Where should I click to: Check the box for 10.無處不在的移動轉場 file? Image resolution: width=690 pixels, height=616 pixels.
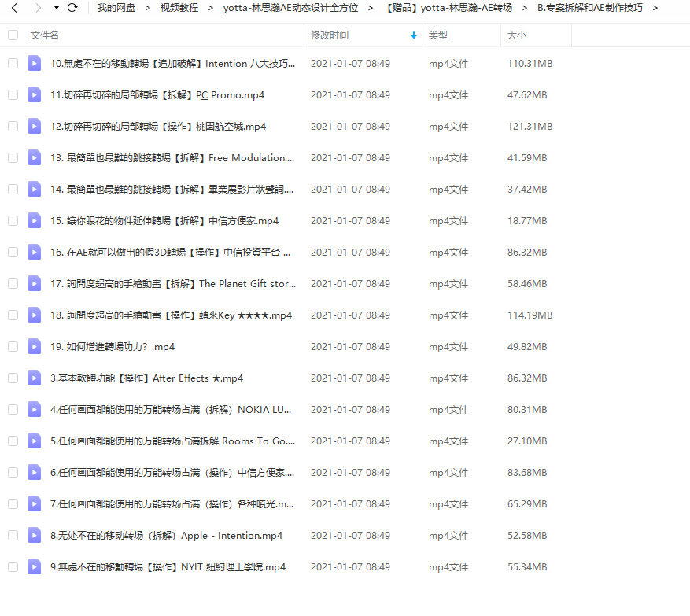(13, 63)
